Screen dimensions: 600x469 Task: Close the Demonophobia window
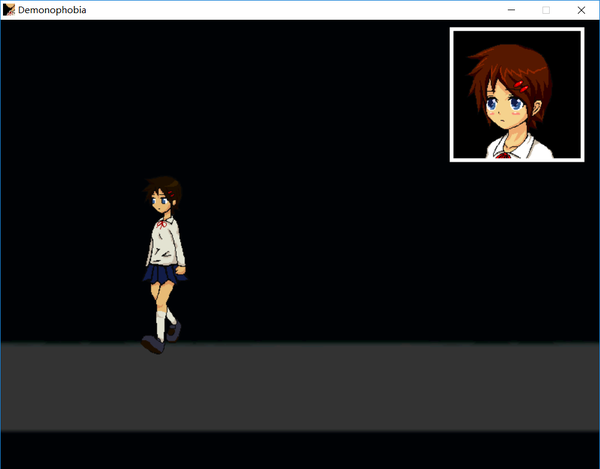point(581,10)
